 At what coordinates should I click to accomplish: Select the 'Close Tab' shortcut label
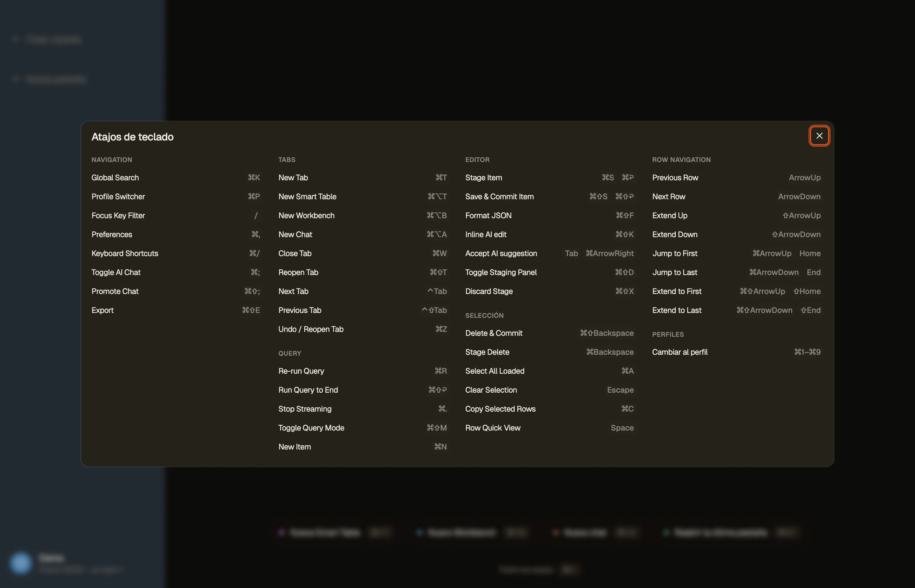tap(294, 253)
